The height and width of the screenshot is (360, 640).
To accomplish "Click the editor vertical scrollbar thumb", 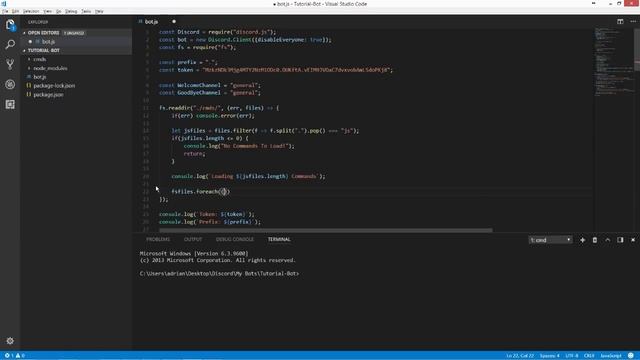I will click(637, 50).
